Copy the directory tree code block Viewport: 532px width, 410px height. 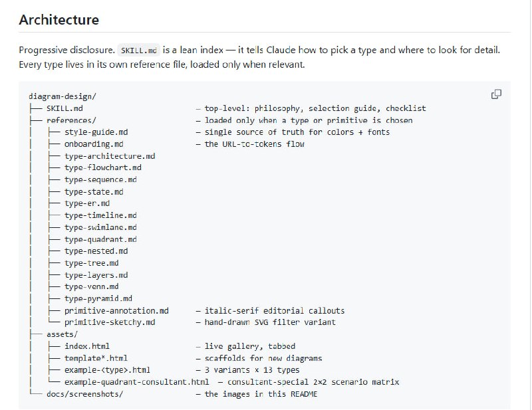[x=496, y=94]
